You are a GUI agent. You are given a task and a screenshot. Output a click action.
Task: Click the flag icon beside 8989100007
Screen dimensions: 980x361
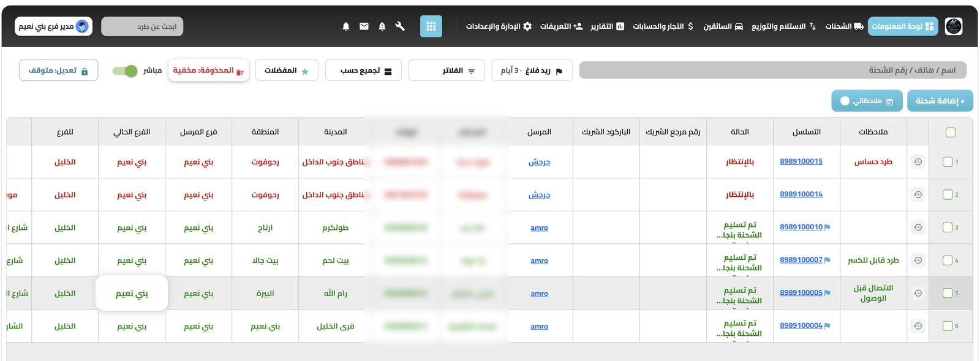point(827,260)
